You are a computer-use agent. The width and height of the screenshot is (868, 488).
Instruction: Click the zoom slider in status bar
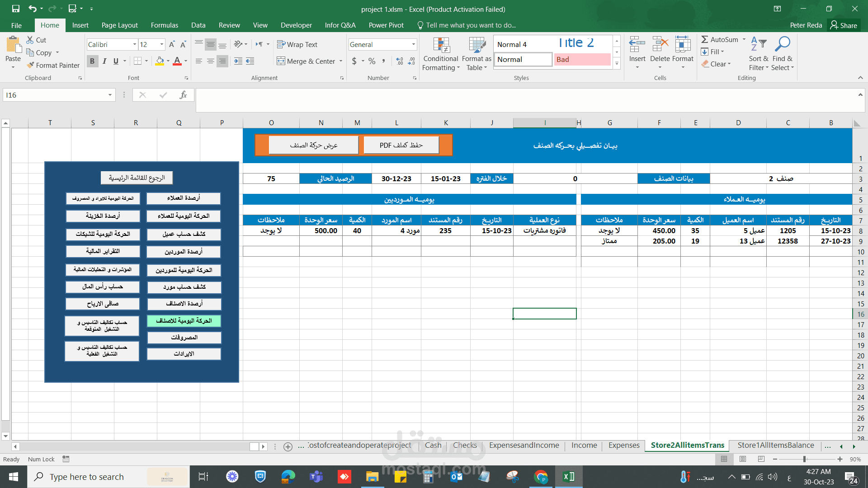(804, 459)
